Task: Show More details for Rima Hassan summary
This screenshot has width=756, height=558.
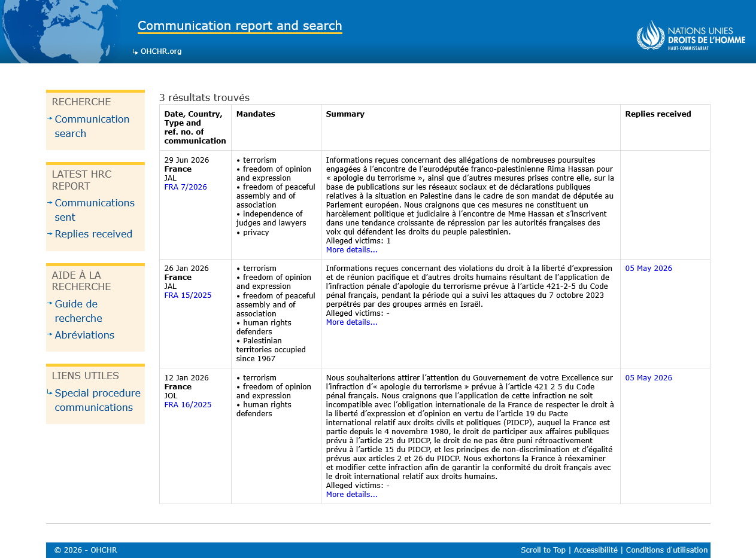Action: [352, 250]
